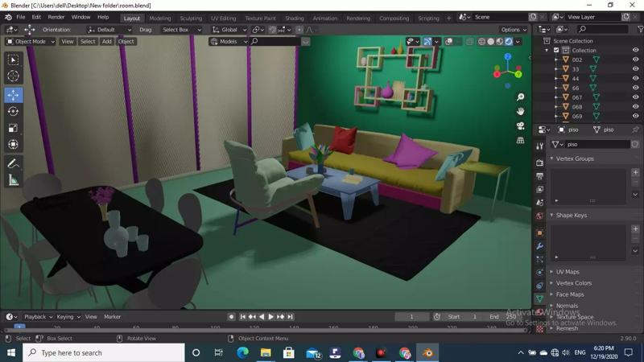This screenshot has height=362, width=644.
Task: Open the Scene properties tab
Action: pos(539,203)
